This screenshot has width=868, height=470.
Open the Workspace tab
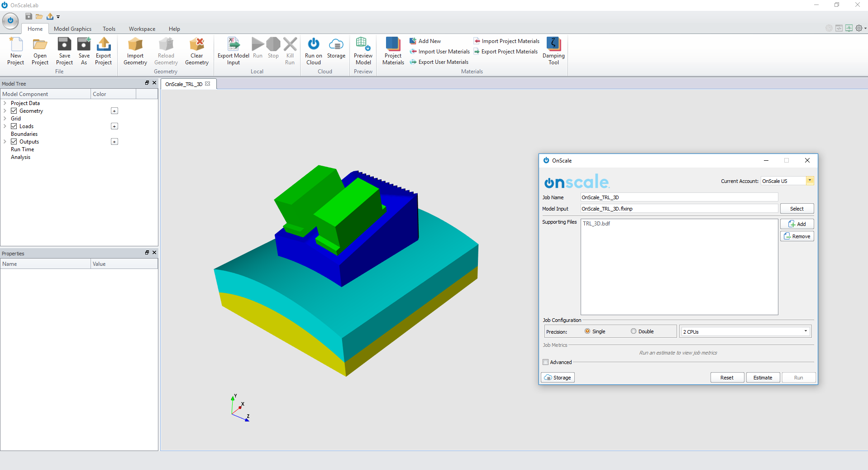pos(142,29)
